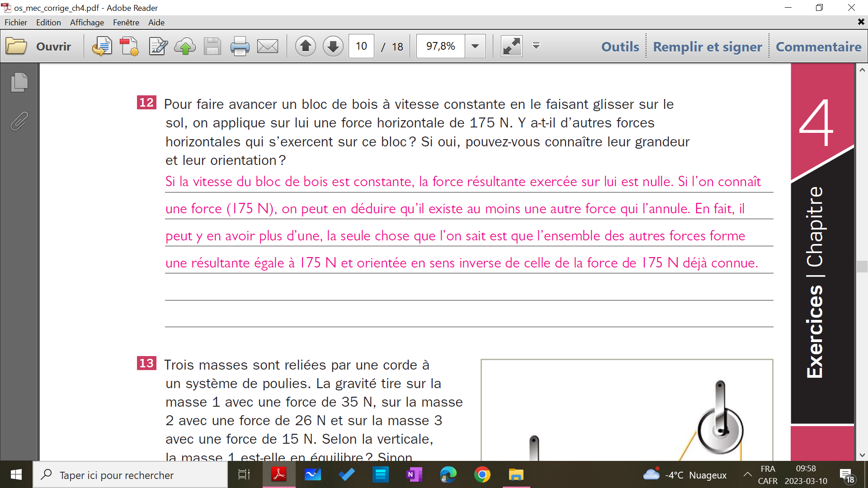Screen dimensions: 868x488
Task: Open the Affichage menu
Action: [x=86, y=22]
